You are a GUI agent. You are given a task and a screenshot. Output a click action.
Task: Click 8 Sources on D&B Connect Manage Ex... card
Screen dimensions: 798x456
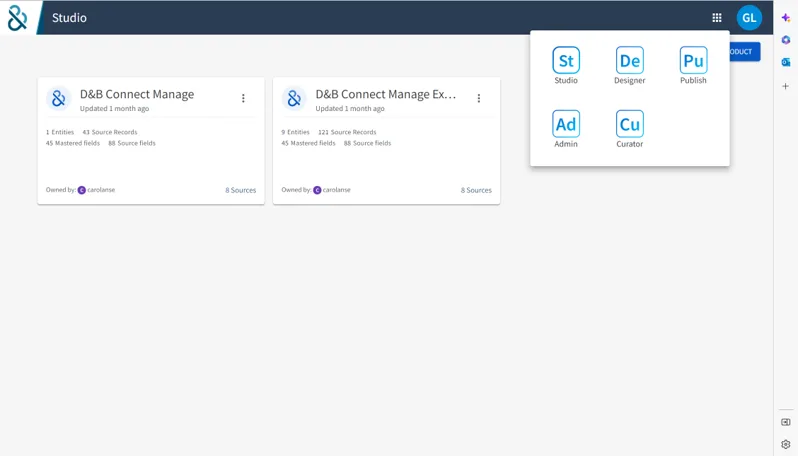tap(476, 190)
